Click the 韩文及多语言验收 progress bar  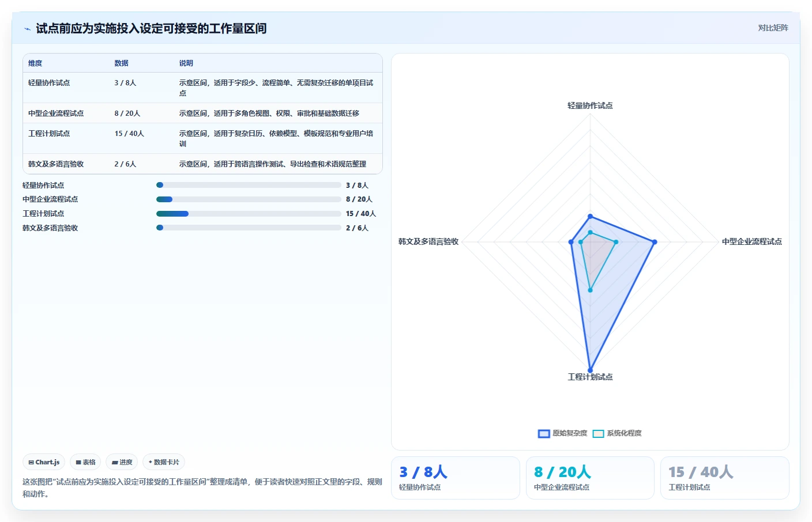(x=249, y=228)
